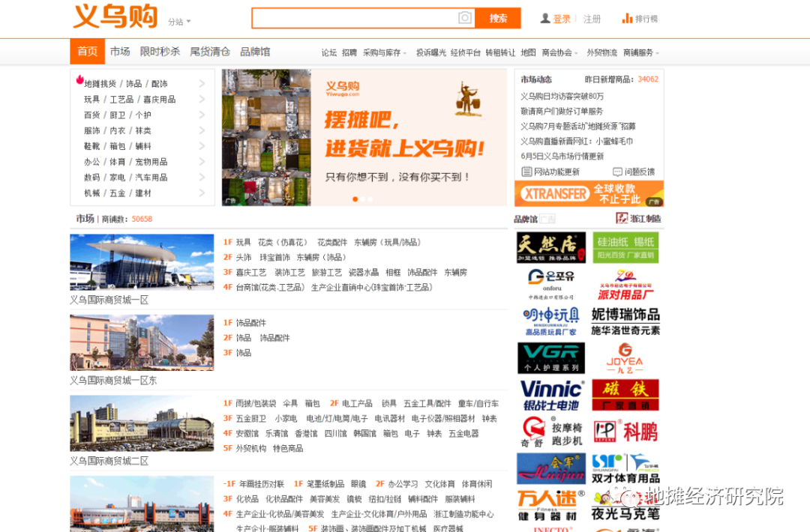This screenshot has width=810, height=532.
Task: Open the 明坤玩具 brand logo
Action: pyautogui.click(x=551, y=321)
